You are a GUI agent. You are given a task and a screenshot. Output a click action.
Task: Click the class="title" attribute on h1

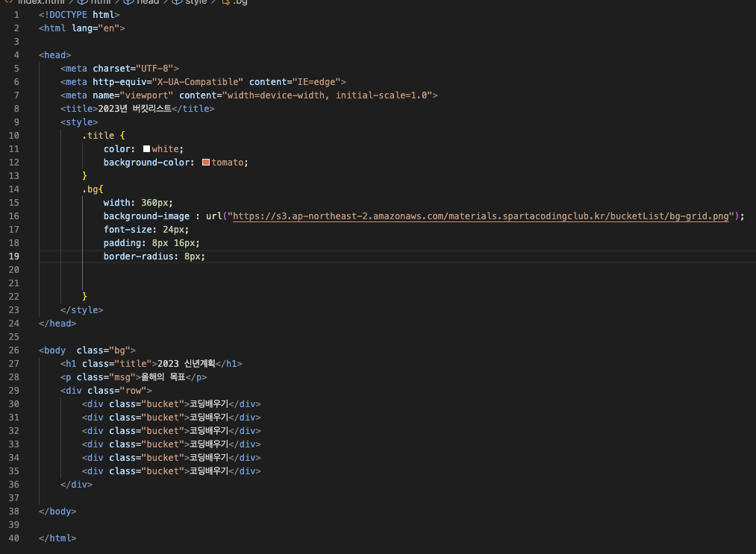point(116,364)
